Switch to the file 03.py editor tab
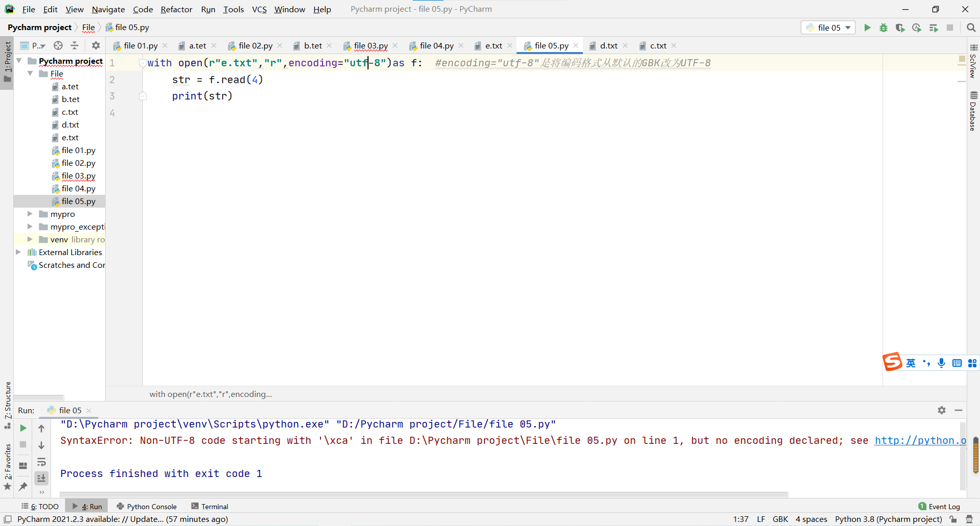The image size is (980, 526). (371, 45)
